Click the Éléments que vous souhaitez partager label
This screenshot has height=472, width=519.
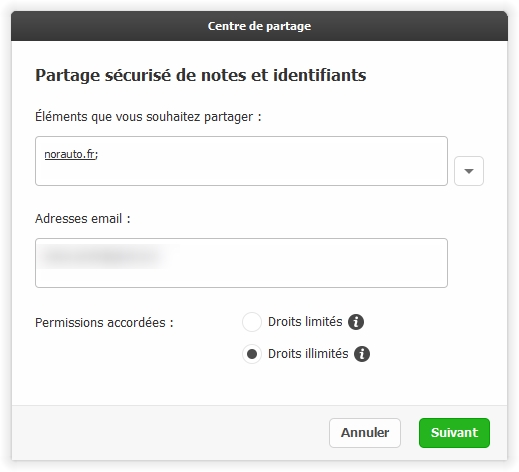pyautogui.click(x=148, y=117)
